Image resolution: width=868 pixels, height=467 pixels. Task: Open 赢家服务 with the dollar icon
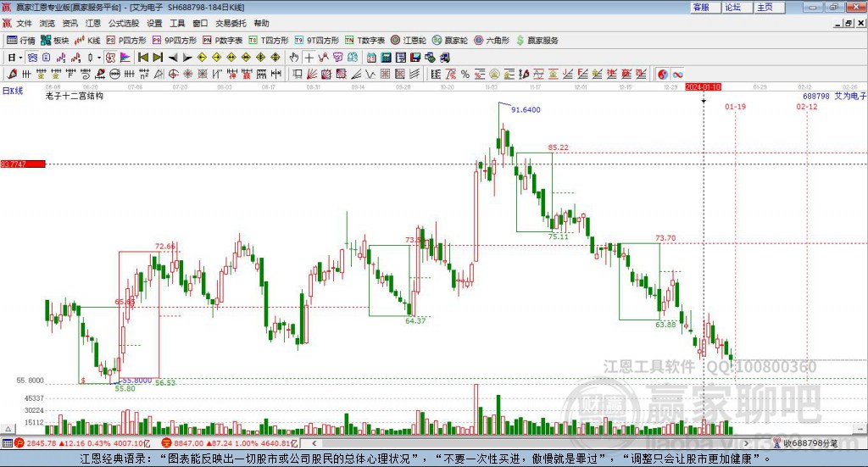tap(537, 41)
